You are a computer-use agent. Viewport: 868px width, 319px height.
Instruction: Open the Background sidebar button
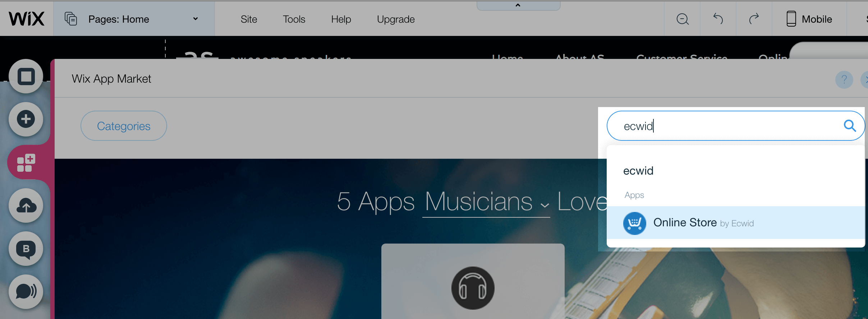[26, 76]
